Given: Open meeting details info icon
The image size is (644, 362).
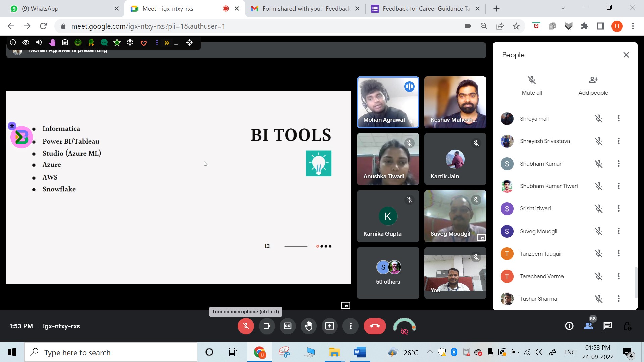Looking at the screenshot, I should pyautogui.click(x=569, y=326).
